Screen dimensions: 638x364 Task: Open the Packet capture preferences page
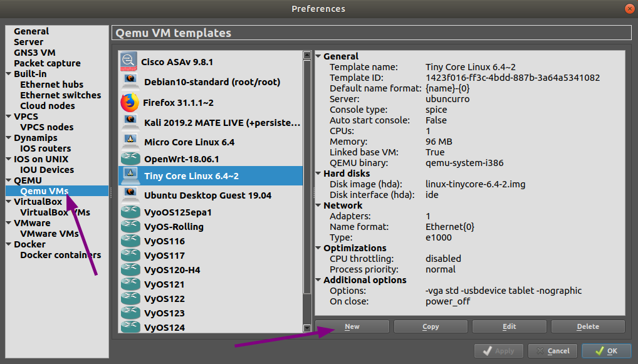click(x=47, y=63)
